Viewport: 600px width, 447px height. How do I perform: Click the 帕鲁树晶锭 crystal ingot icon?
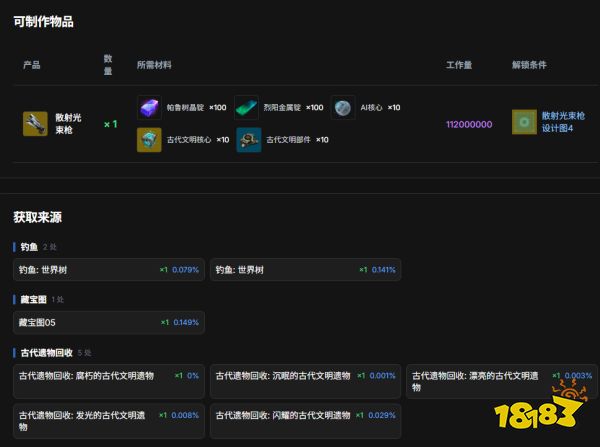149,108
